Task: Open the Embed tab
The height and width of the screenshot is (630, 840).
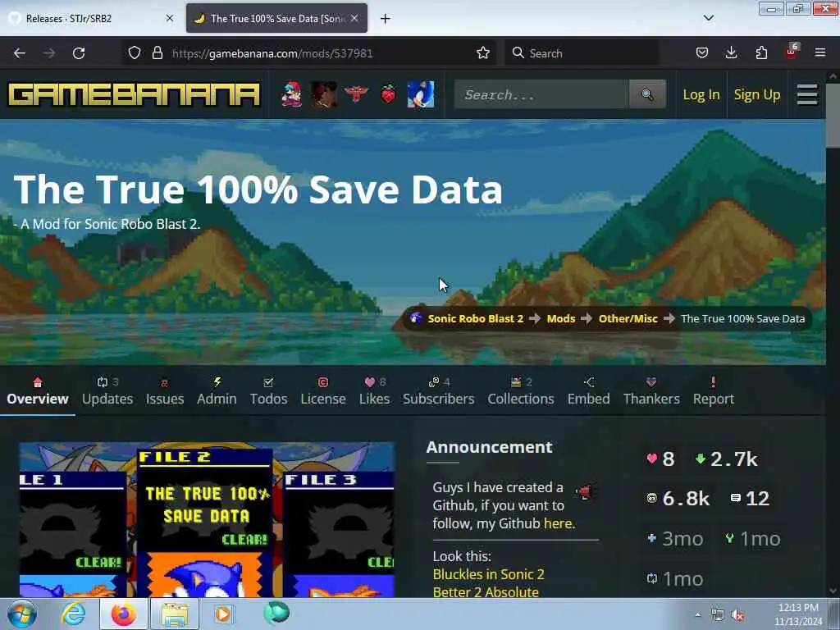Action: [589, 391]
